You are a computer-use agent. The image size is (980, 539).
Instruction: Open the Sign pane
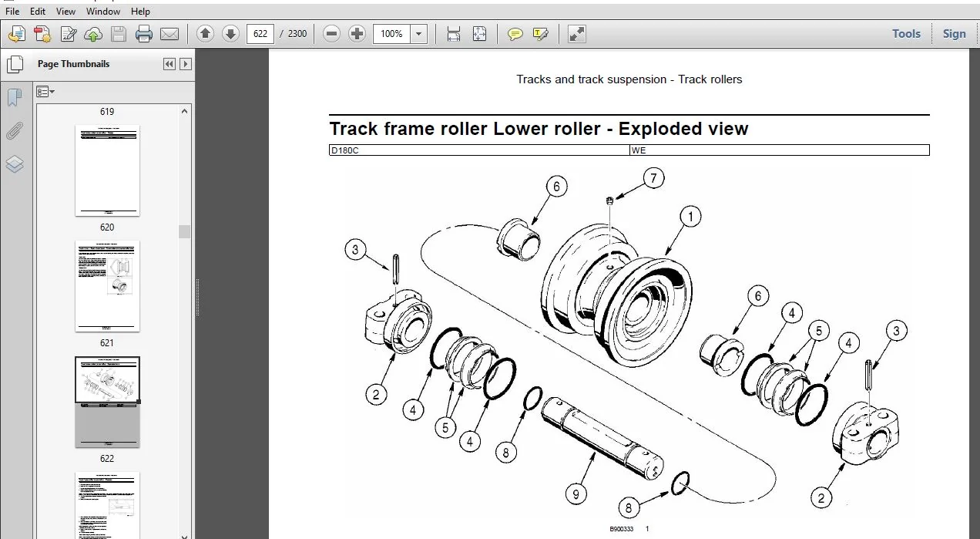(954, 34)
